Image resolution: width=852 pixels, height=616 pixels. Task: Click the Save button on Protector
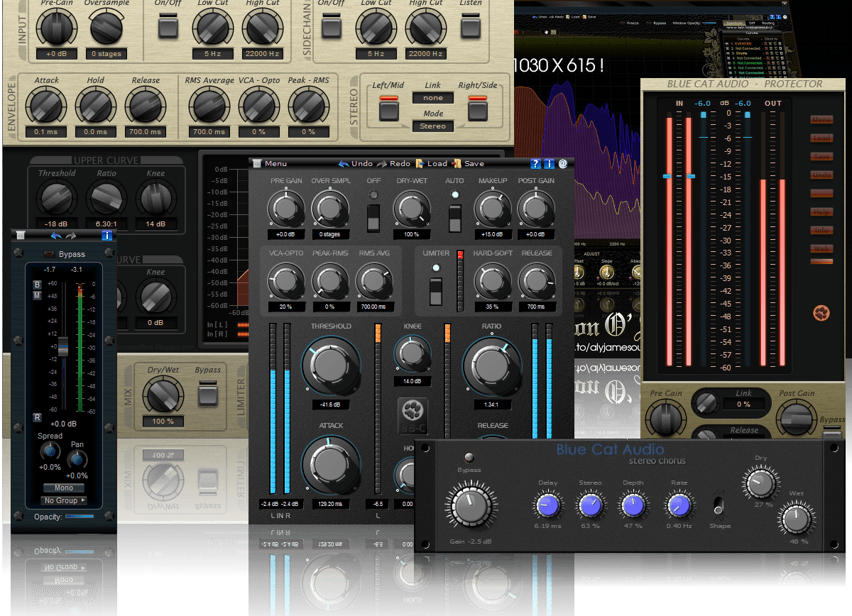click(x=821, y=156)
